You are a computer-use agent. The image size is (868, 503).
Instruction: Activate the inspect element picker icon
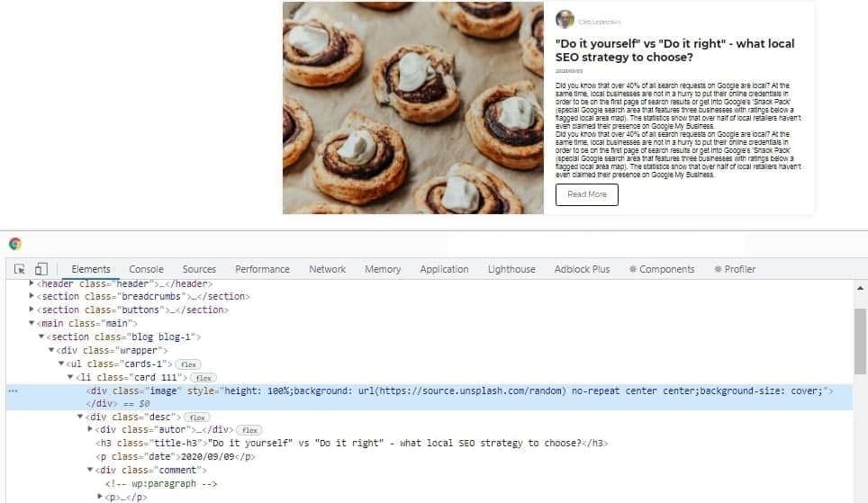(20, 269)
